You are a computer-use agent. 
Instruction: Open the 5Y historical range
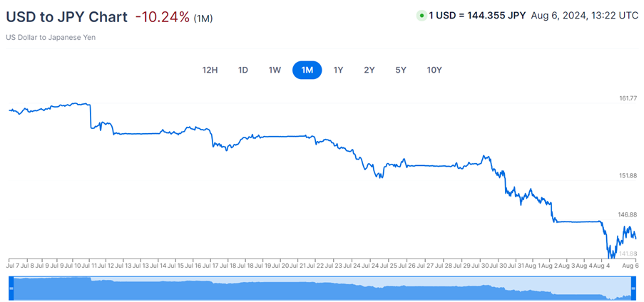[401, 70]
